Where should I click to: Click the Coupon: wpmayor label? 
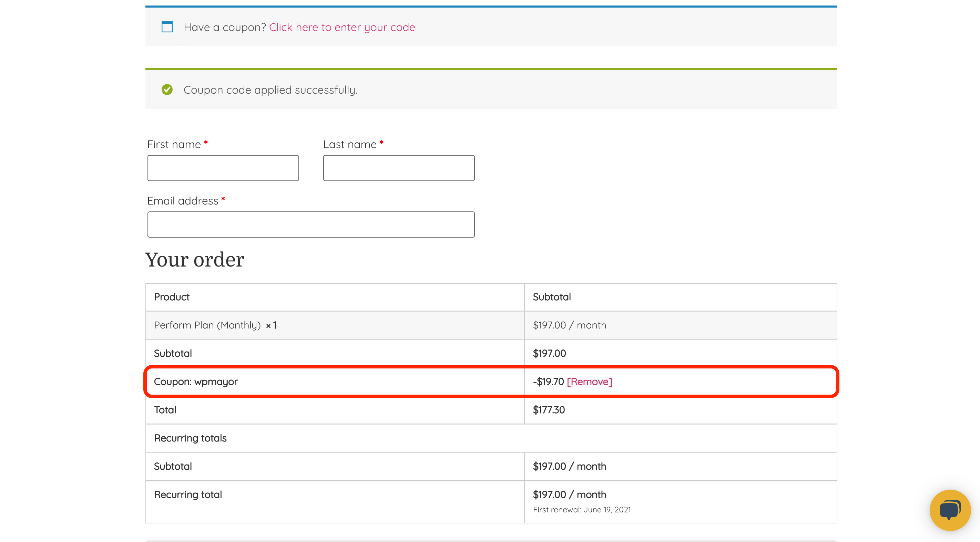[195, 382]
